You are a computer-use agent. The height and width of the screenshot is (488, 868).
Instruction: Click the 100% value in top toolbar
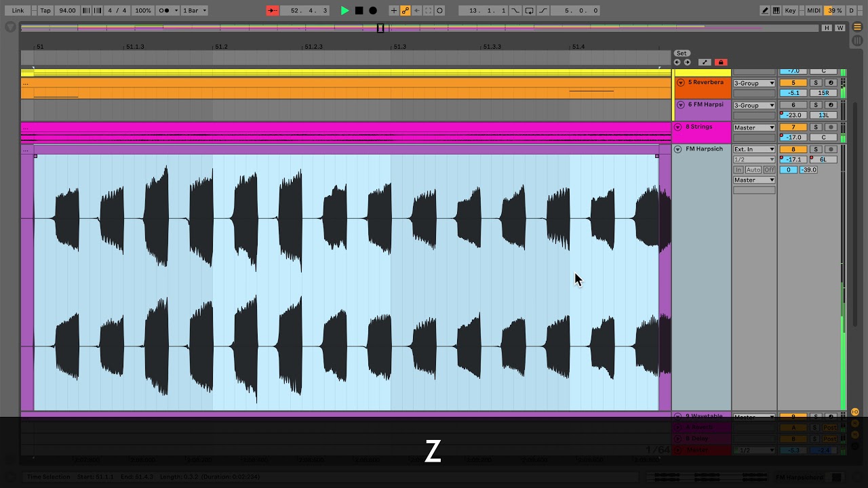(x=142, y=10)
